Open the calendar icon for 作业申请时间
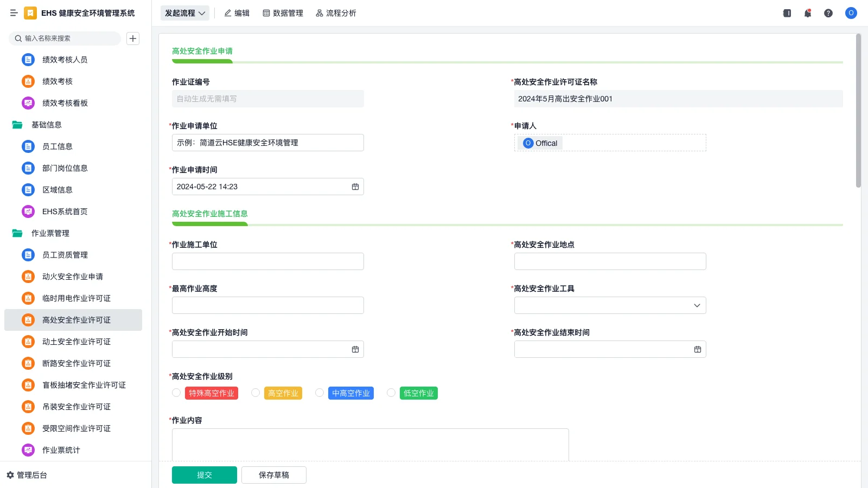Image resolution: width=868 pixels, height=488 pixels. 355,187
